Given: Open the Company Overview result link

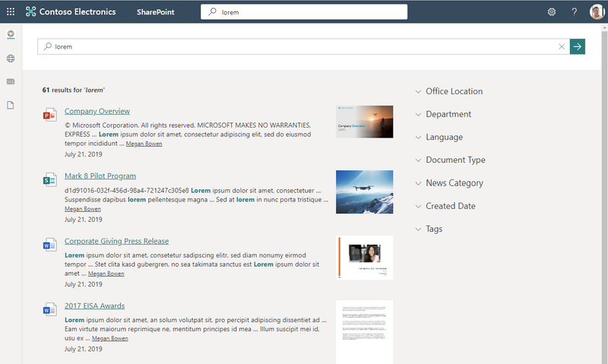Looking at the screenshot, I should [97, 111].
